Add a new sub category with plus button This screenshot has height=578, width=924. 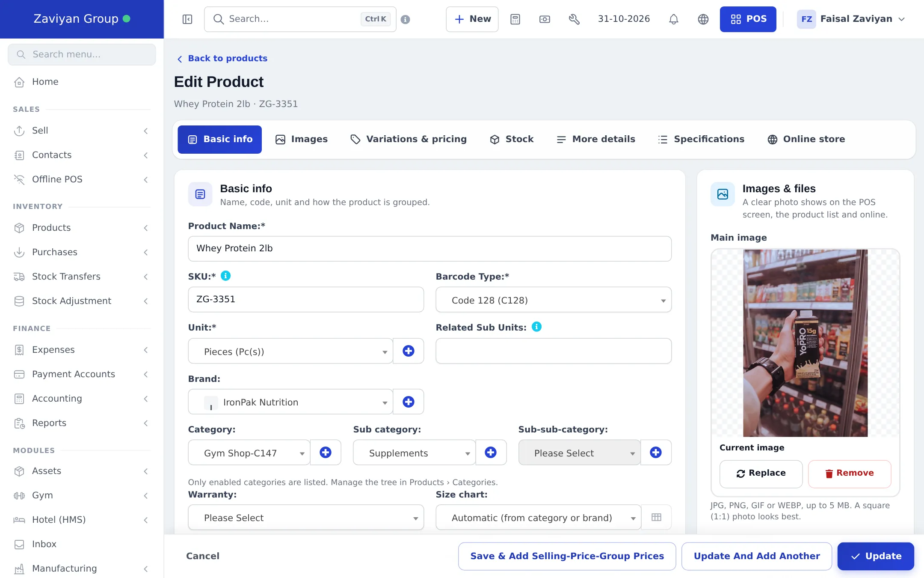pyautogui.click(x=491, y=453)
